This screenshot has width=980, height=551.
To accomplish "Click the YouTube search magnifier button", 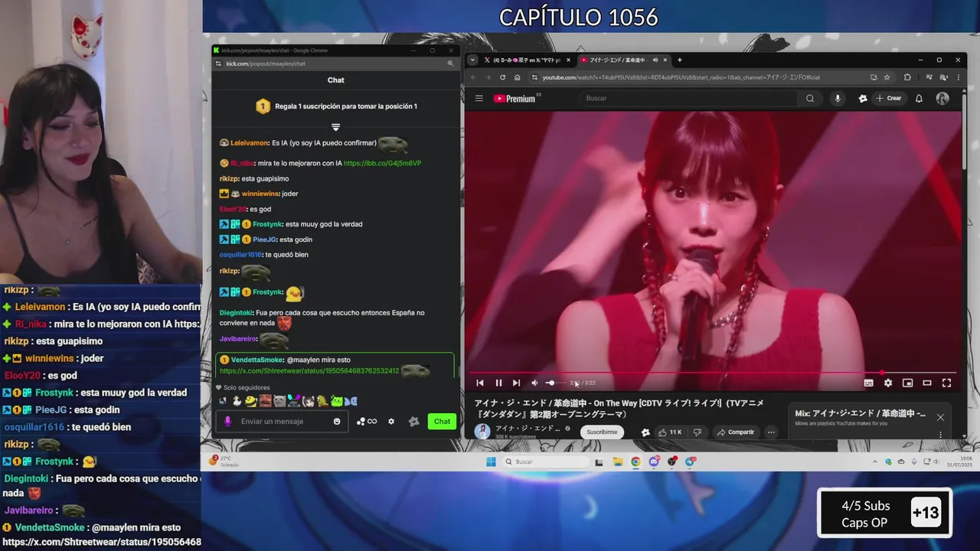I will tap(810, 98).
